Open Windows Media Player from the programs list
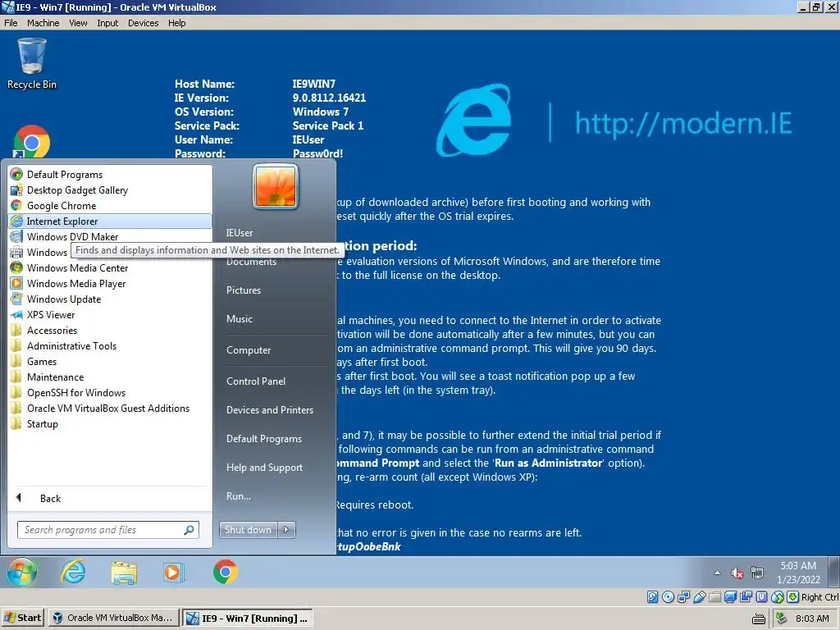Viewport: 840px width, 630px height. coord(111,283)
